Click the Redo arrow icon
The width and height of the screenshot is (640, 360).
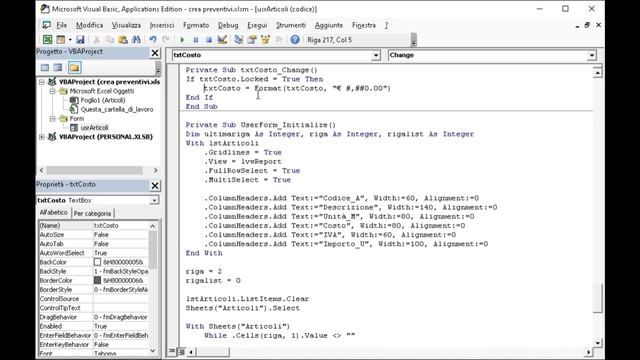(165, 40)
